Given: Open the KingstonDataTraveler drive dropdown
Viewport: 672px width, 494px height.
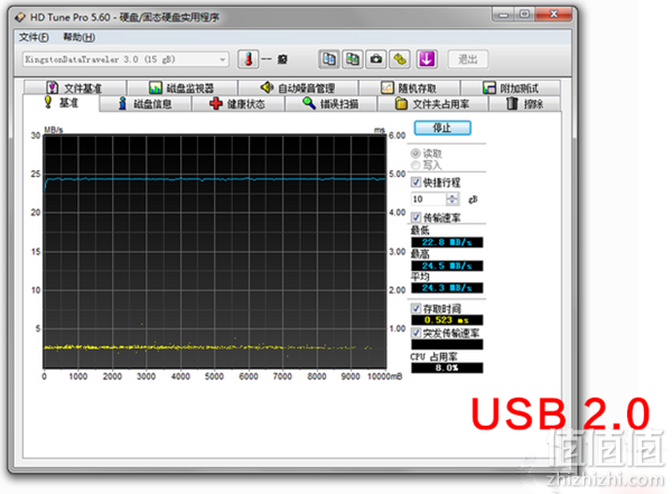Looking at the screenshot, I should pyautogui.click(x=126, y=60).
